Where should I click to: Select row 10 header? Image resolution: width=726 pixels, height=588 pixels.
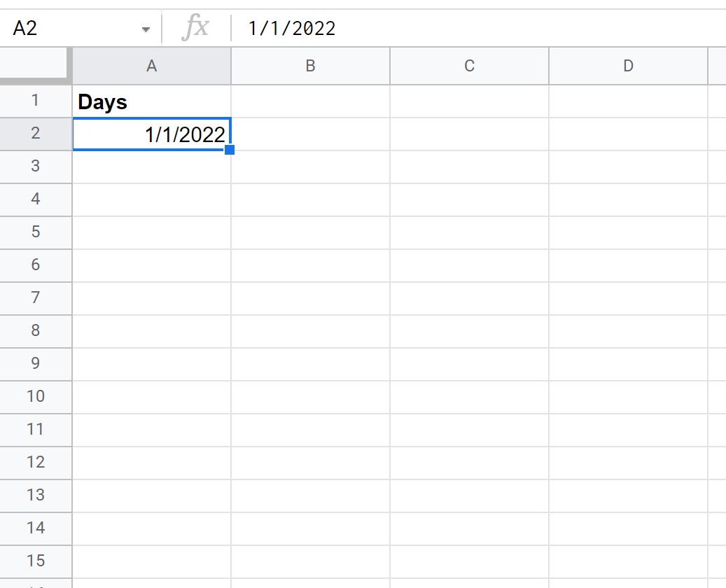[36, 397]
